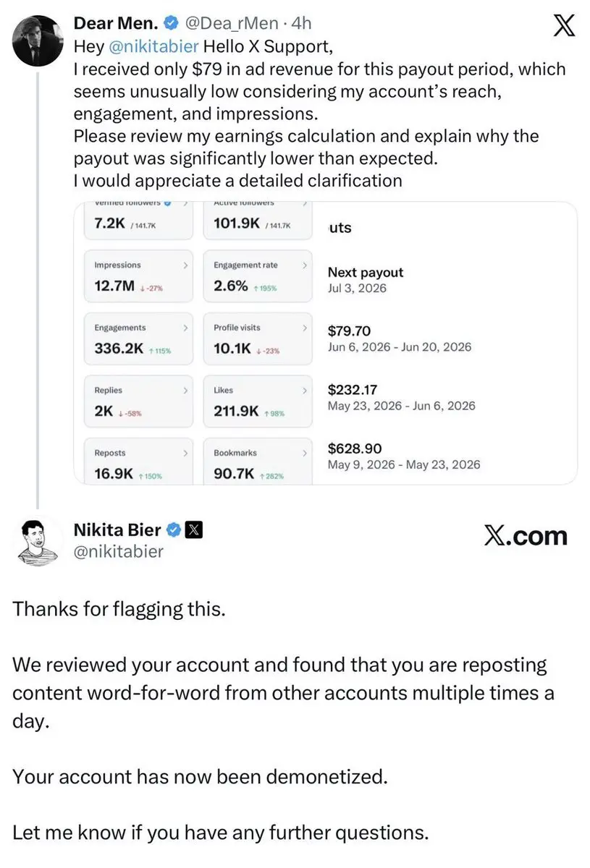Select the $79.70 payout entry
590x868 pixels.
400,338
